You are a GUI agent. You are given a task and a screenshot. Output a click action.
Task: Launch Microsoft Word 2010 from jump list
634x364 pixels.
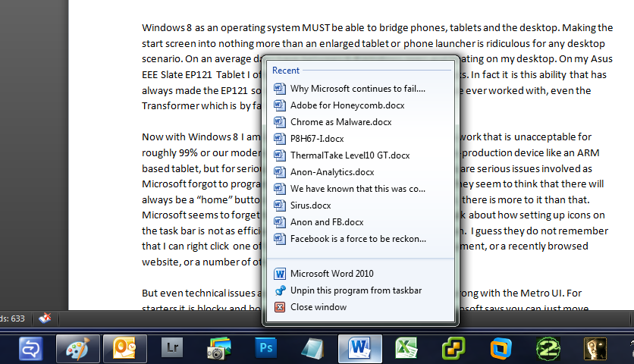pos(360,274)
